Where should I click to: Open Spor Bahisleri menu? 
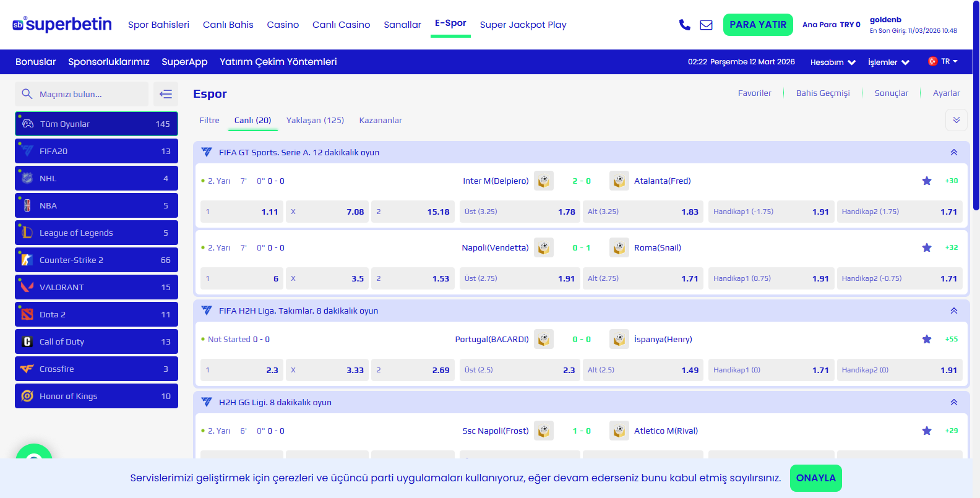pyautogui.click(x=158, y=25)
